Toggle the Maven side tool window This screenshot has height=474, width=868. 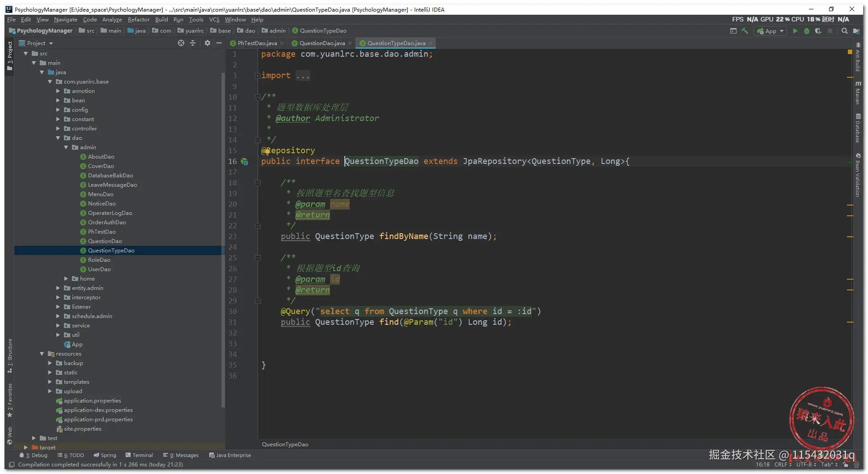click(x=858, y=93)
